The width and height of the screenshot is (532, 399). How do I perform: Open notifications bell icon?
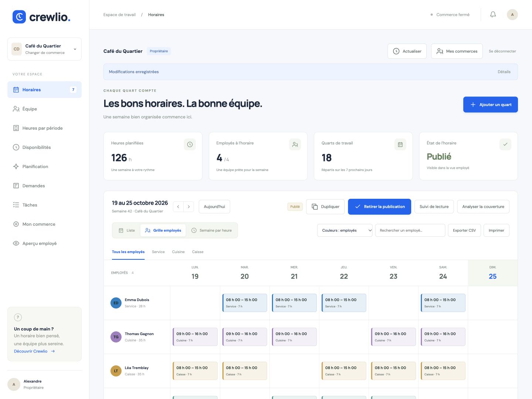(493, 14)
